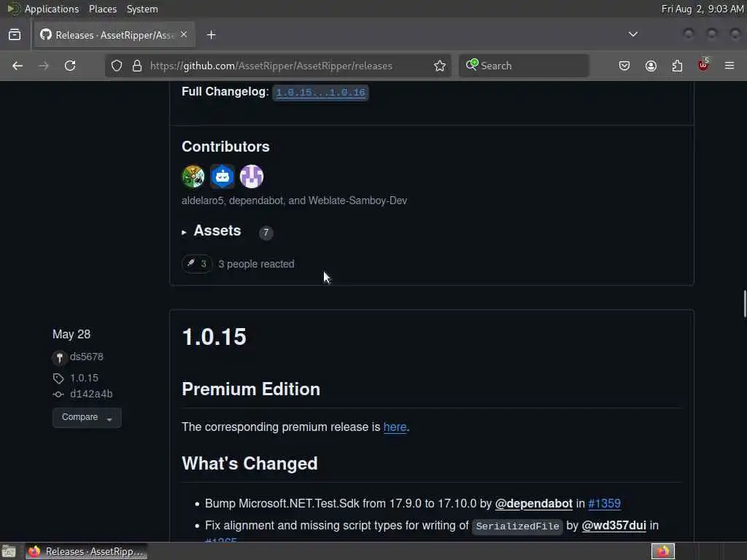Bookmark this page with the star
The image size is (747, 560).
point(440,66)
